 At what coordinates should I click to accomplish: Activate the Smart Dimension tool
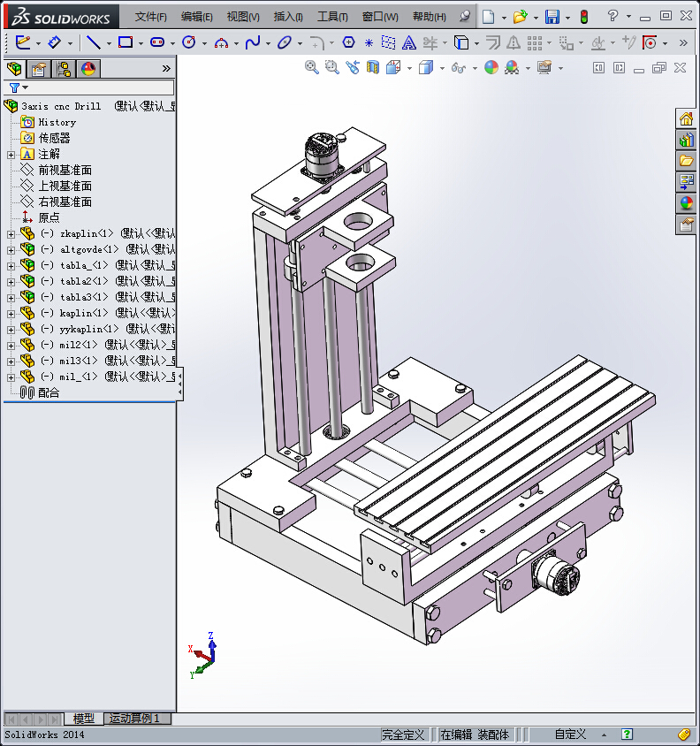(54, 42)
